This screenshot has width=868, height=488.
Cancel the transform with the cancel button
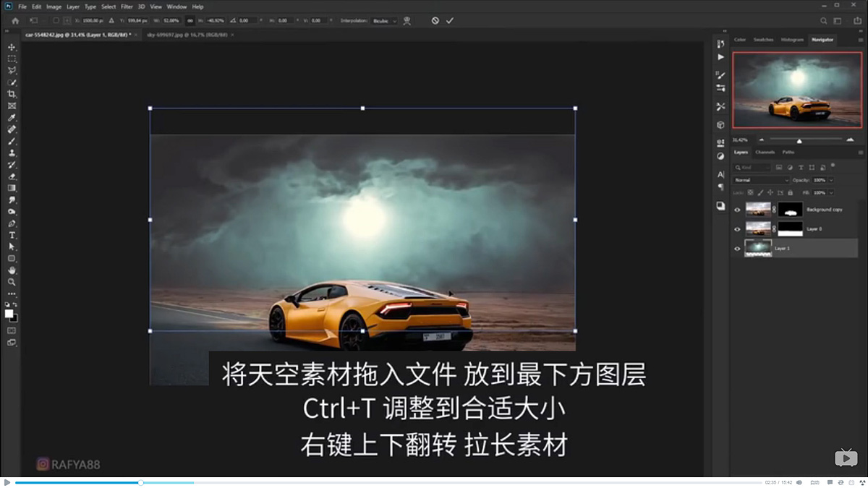click(x=435, y=21)
